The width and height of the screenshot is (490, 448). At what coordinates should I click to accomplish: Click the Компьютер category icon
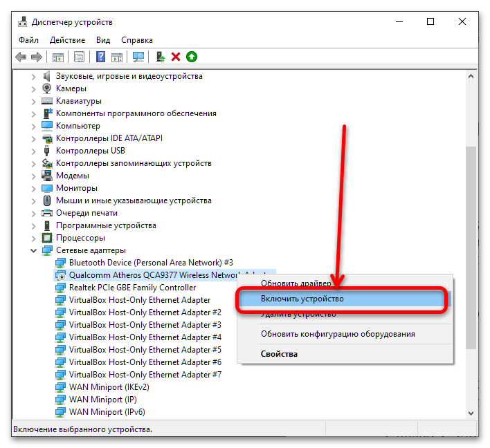click(47, 126)
